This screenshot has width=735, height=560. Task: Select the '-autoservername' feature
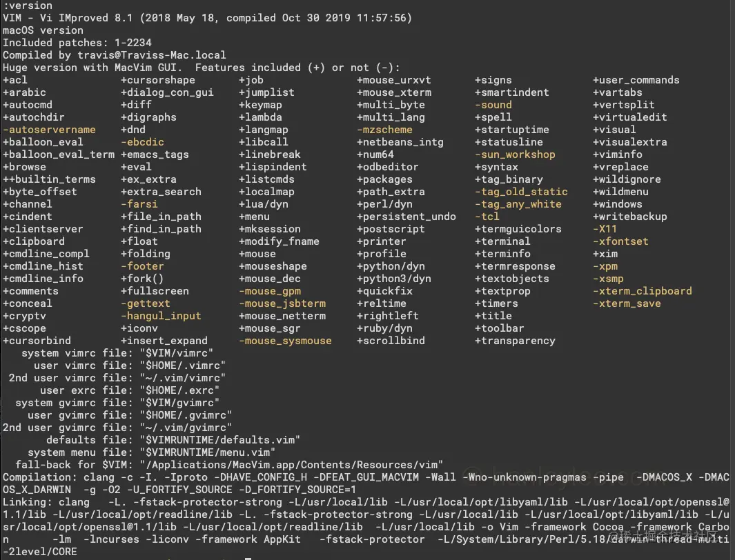point(49,130)
